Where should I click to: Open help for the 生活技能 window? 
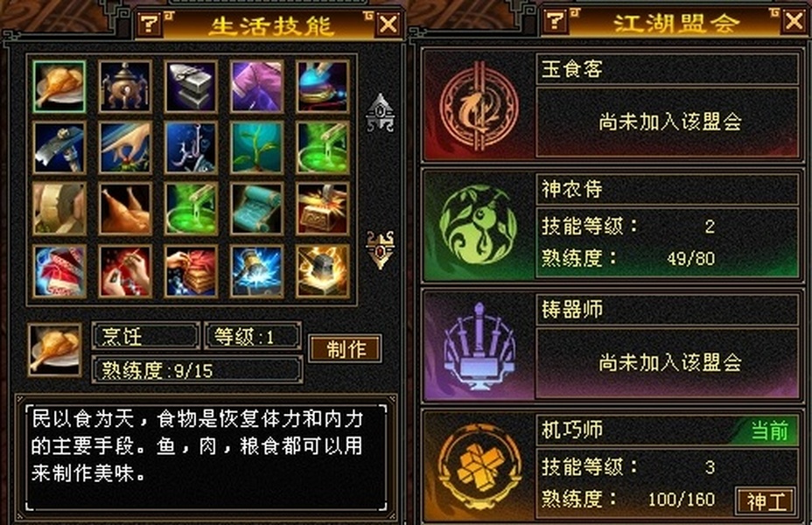click(x=150, y=24)
